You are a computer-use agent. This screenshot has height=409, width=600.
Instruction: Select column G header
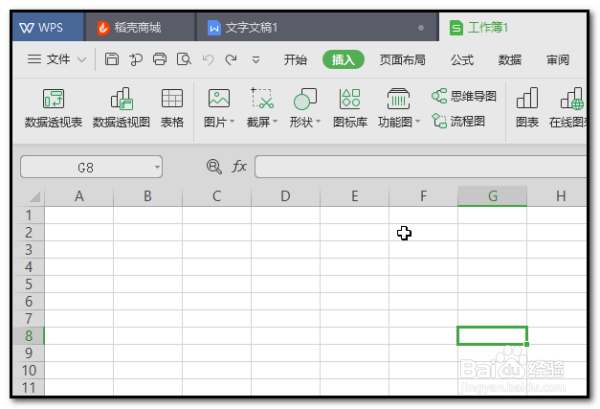pos(492,196)
